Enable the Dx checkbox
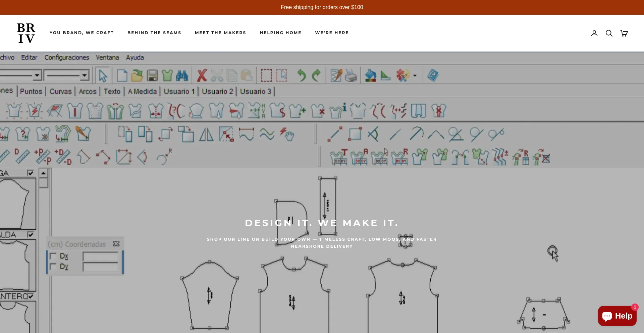The image size is (644, 333). pyautogui.click(x=53, y=257)
